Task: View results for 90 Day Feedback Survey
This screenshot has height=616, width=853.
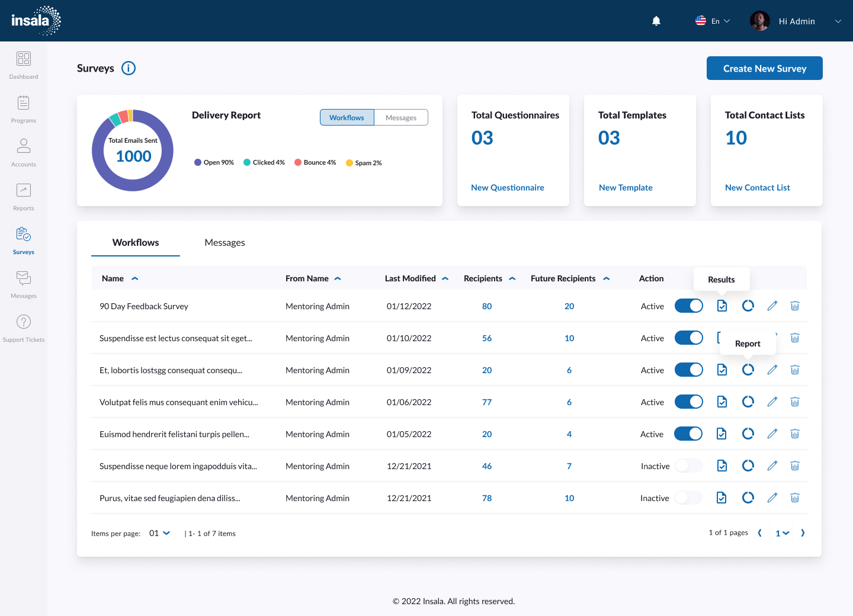Action: tap(722, 306)
